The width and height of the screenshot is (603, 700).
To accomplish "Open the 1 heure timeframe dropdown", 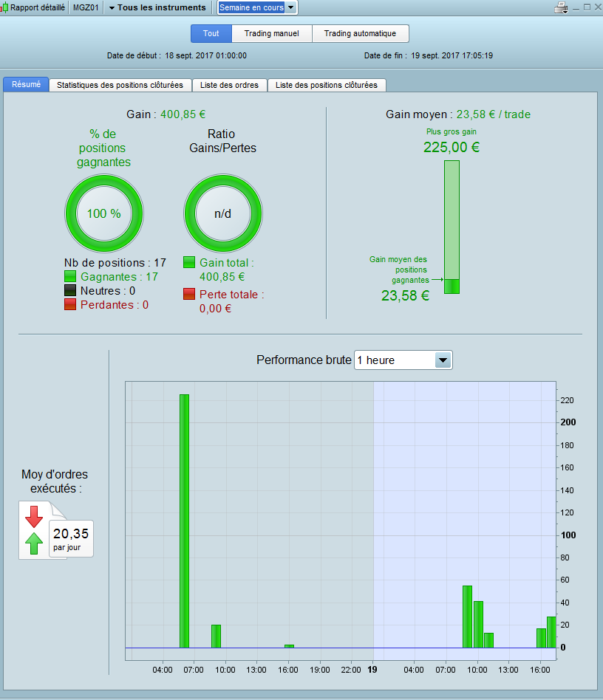I will [x=403, y=360].
